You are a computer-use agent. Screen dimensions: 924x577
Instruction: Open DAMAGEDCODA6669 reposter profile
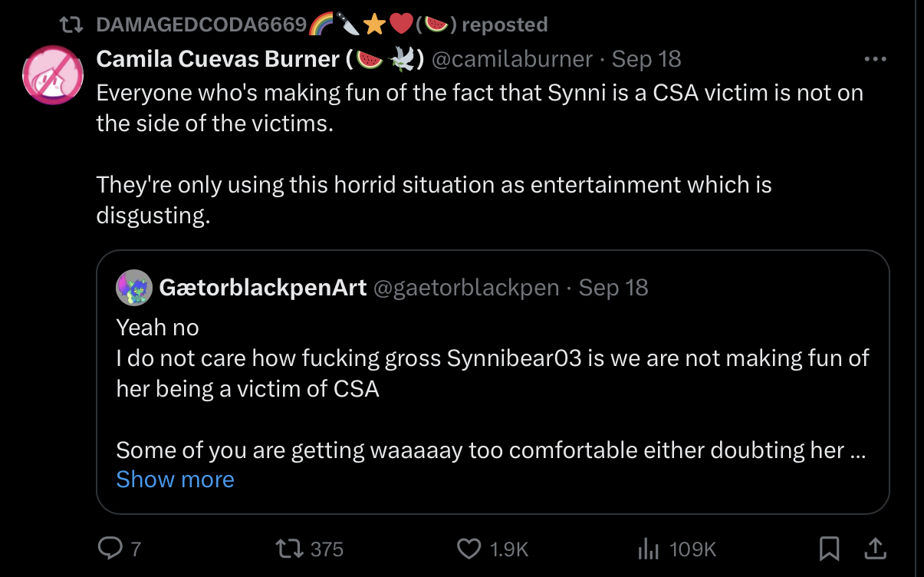click(202, 25)
